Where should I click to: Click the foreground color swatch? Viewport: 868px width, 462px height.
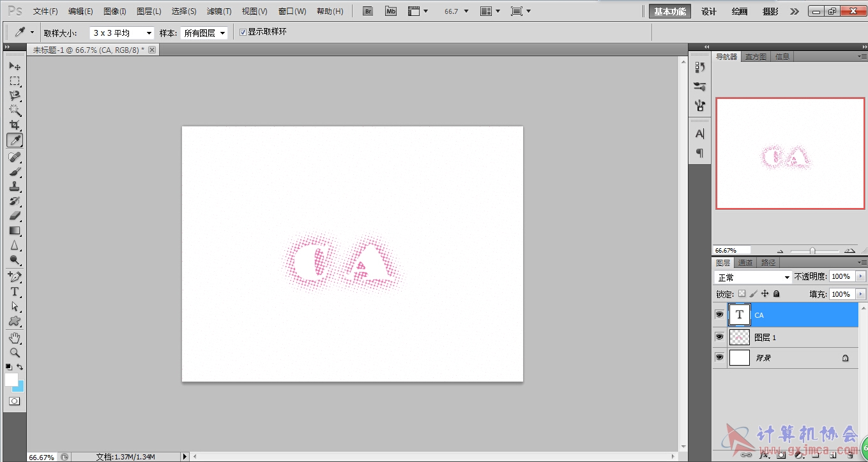pyautogui.click(x=11, y=380)
